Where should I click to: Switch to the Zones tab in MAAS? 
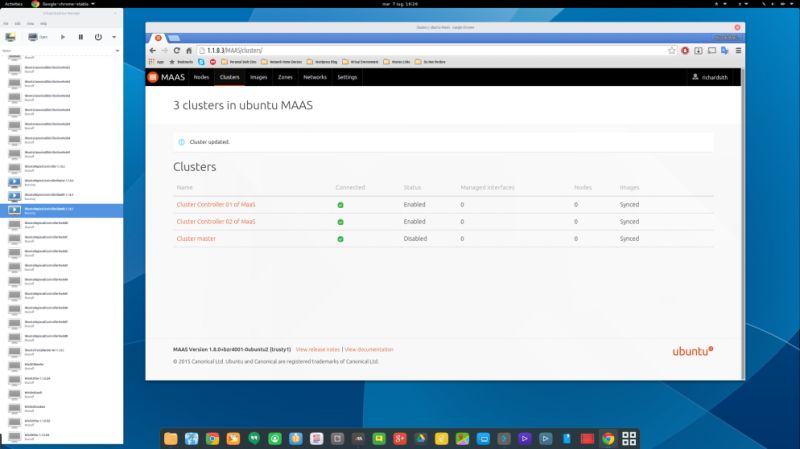point(285,77)
